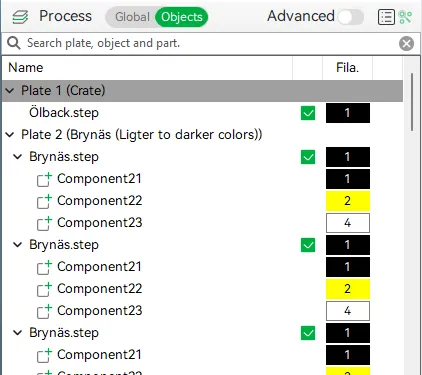Uncheck printable box for Ölback.step

click(x=308, y=113)
